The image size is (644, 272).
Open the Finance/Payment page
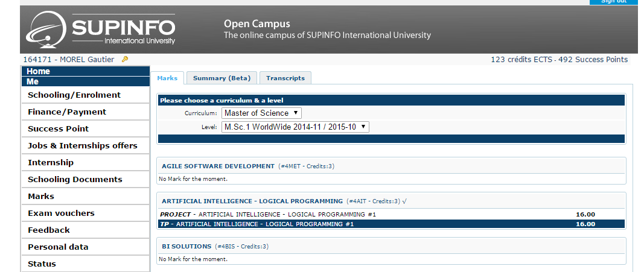click(x=86, y=112)
